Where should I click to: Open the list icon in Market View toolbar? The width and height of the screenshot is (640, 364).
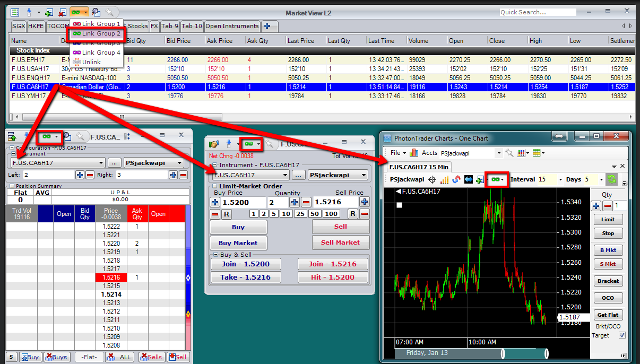pyautogui.click(x=15, y=12)
